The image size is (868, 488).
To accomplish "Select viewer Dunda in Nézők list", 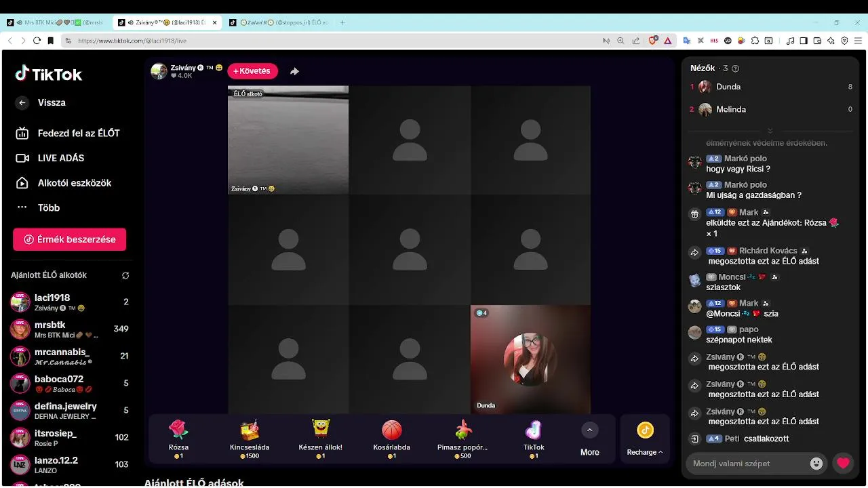I will point(771,87).
